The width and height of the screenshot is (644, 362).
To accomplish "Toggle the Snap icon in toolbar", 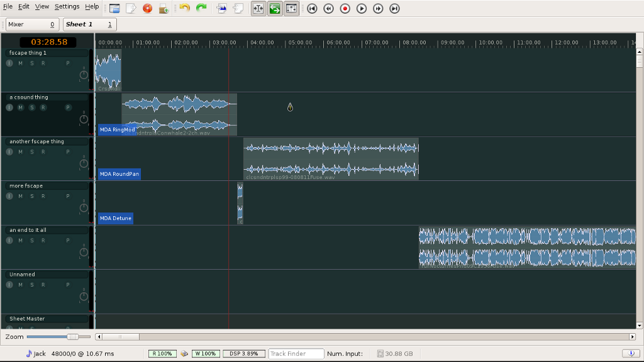I will [258, 8].
